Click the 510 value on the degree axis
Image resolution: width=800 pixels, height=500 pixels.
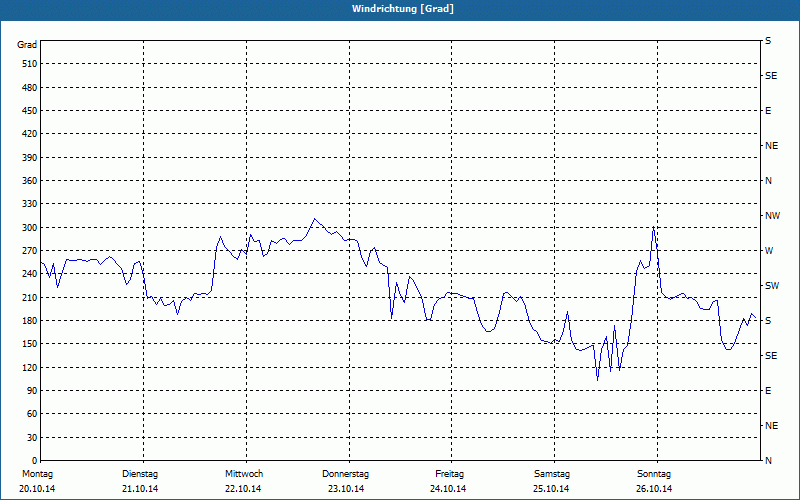(x=30, y=64)
